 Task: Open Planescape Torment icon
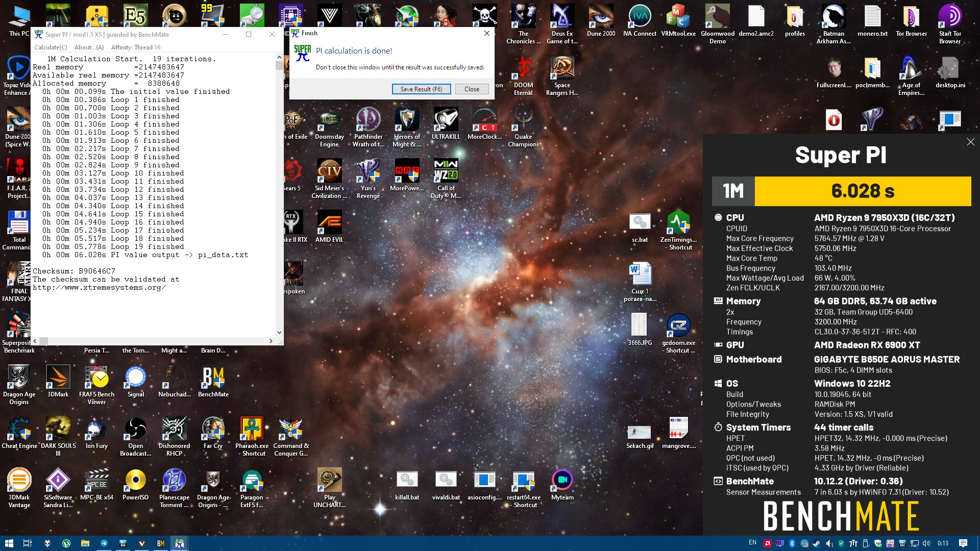point(175,488)
